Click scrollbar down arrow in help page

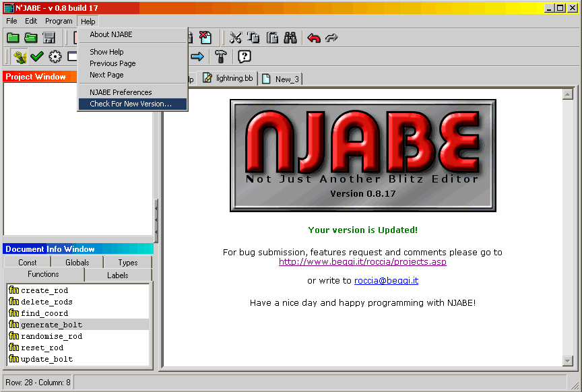(x=568, y=360)
